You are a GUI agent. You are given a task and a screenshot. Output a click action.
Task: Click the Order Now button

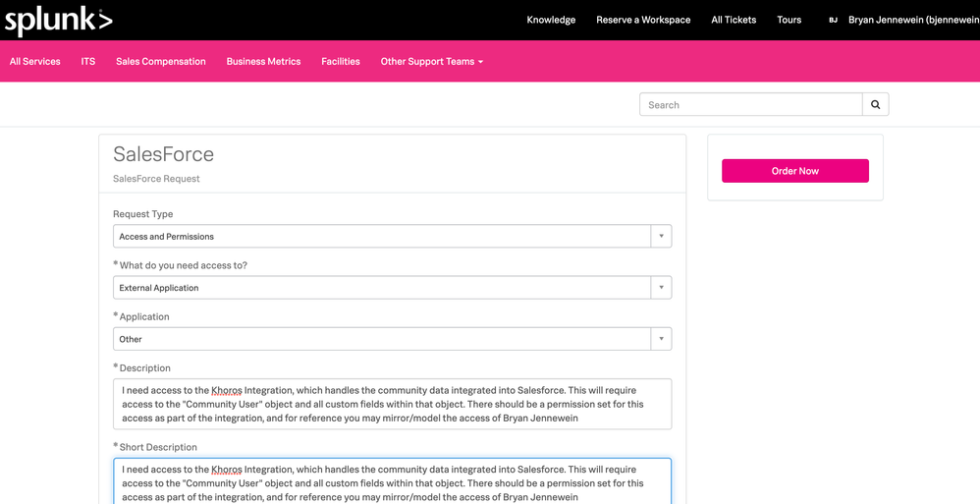pyautogui.click(x=795, y=171)
